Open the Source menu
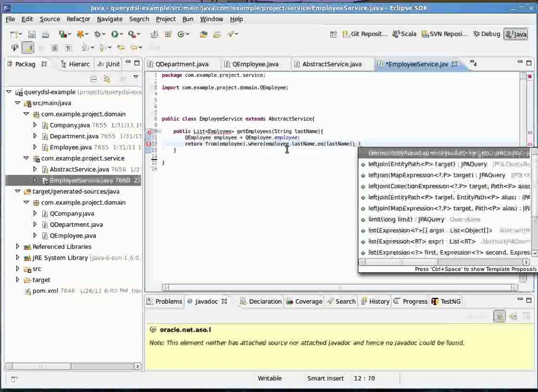The width and height of the screenshot is (538, 392). coord(50,19)
